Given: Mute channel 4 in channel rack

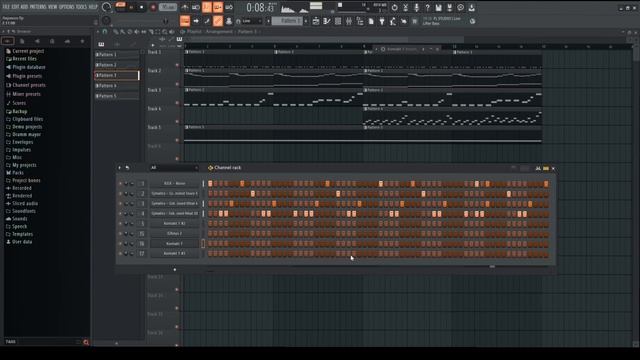Looking at the screenshot, I should point(120,213).
